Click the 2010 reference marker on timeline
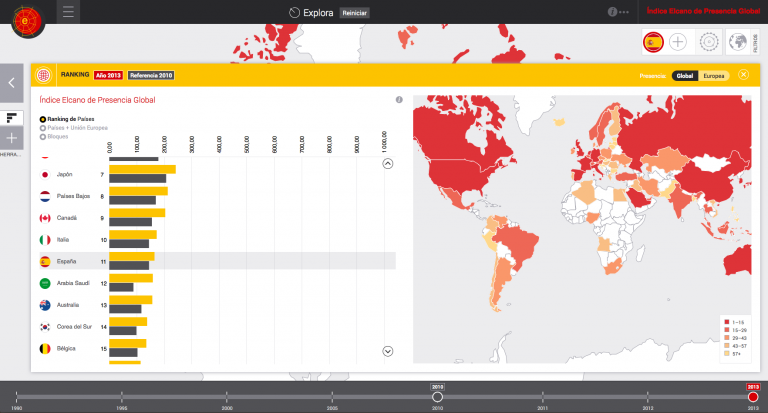The image size is (768, 413). click(437, 396)
